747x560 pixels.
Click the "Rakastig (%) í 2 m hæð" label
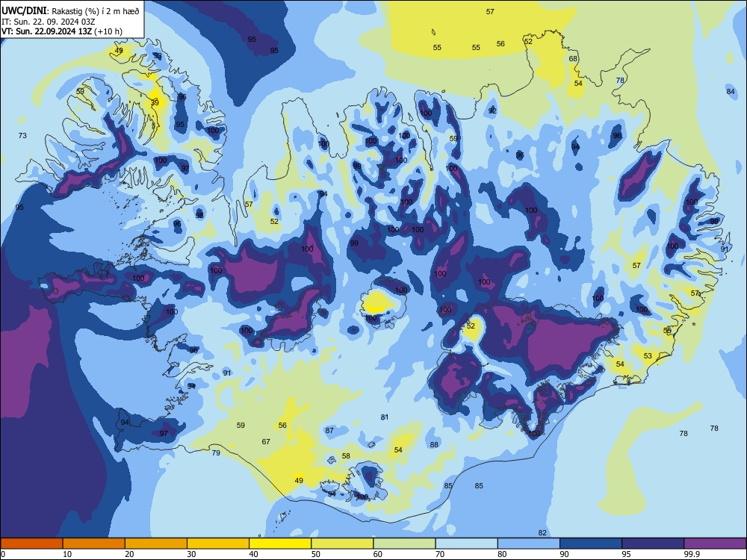pos(96,11)
